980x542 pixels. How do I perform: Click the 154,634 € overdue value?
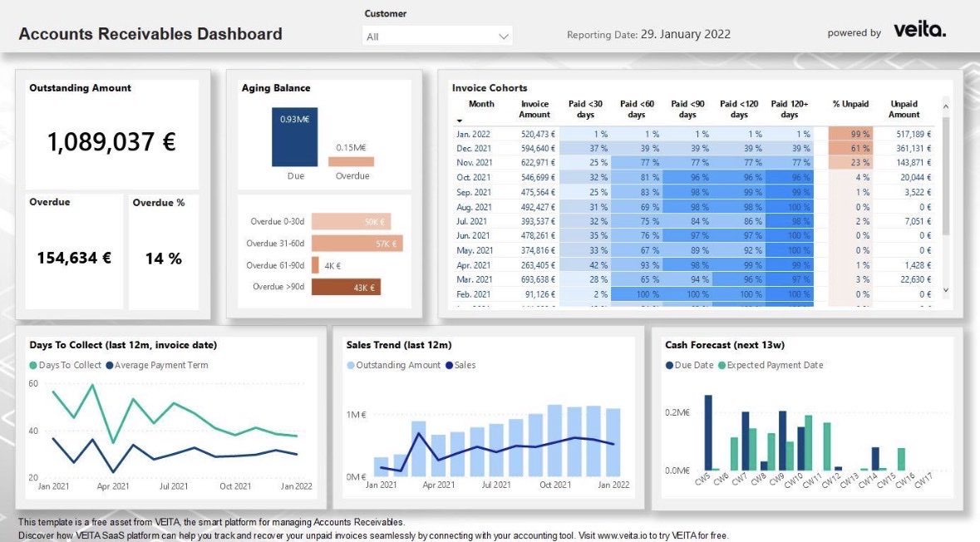[x=74, y=258]
